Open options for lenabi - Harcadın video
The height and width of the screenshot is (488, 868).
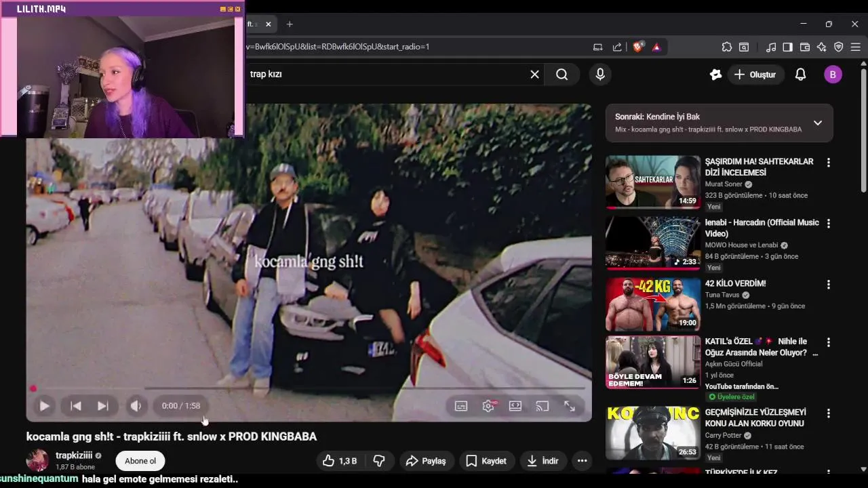(828, 224)
